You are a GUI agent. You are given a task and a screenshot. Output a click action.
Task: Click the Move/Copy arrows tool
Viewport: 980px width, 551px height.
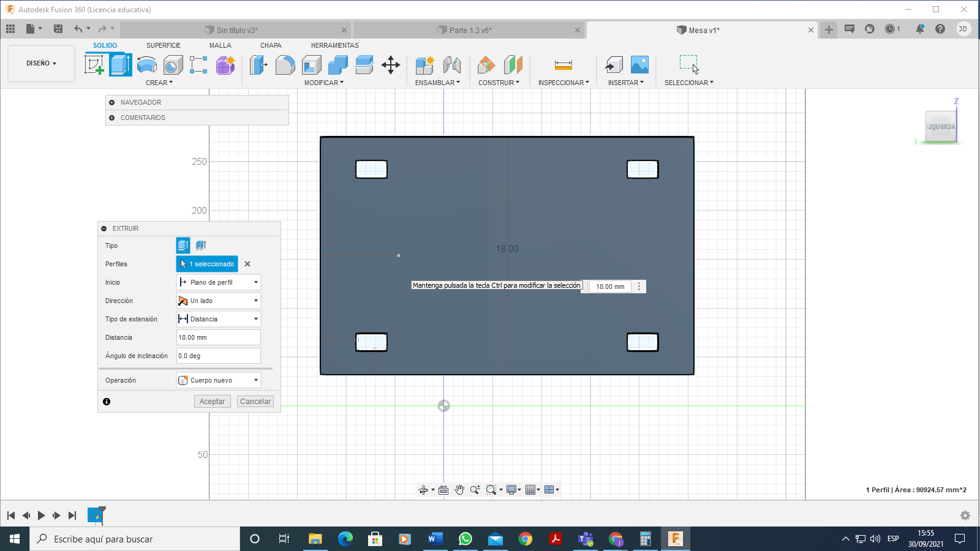coord(391,64)
